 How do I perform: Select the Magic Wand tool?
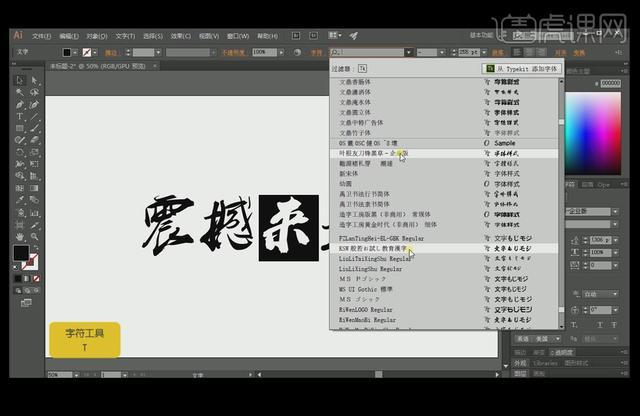[19, 92]
